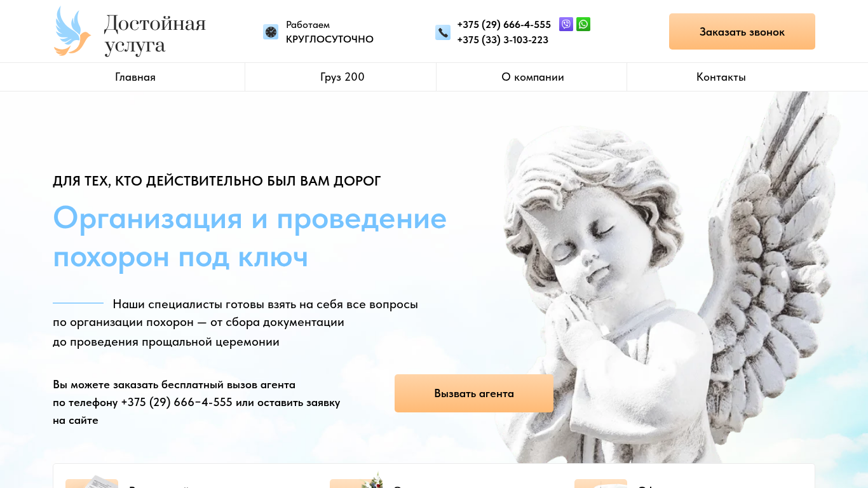Open the Груз 200 menu section

342,77
